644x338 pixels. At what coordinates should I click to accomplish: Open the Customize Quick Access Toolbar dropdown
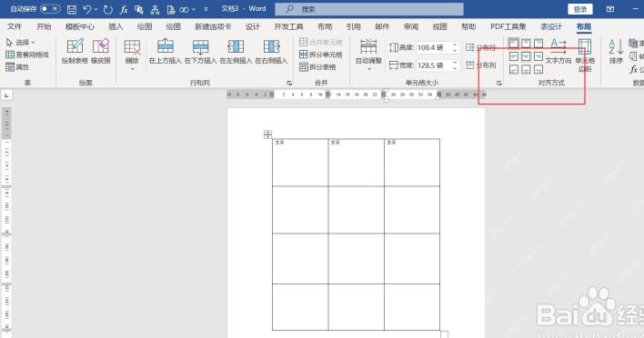pos(206,9)
